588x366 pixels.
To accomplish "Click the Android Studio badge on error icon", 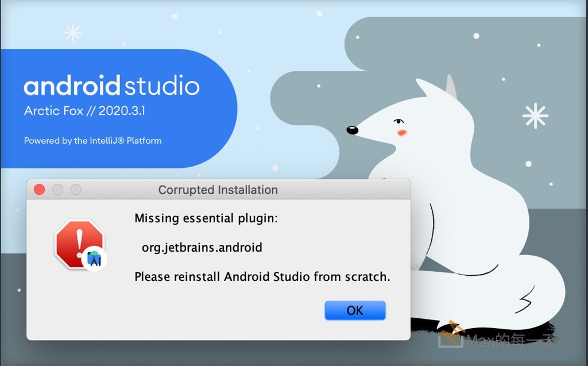I will pos(94,260).
